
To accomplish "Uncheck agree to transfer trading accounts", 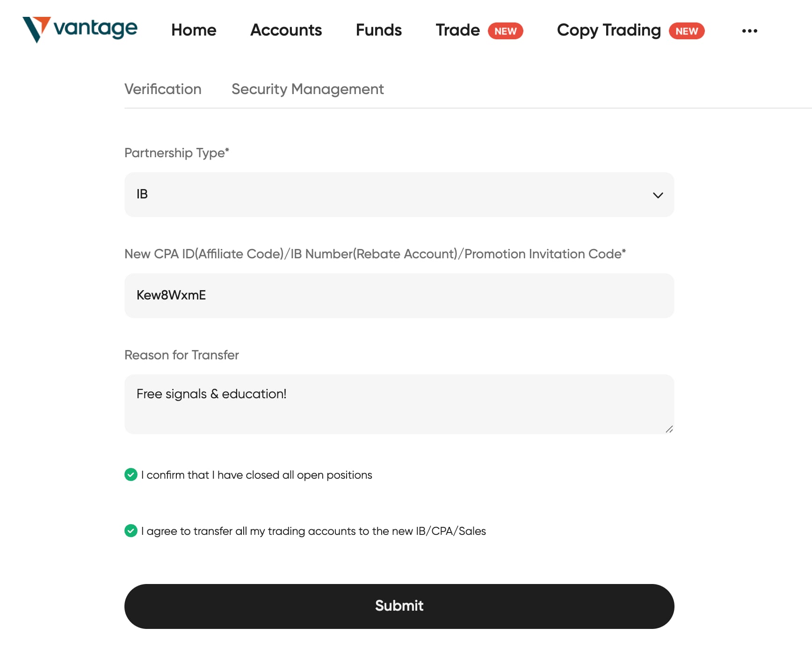I will click(131, 531).
